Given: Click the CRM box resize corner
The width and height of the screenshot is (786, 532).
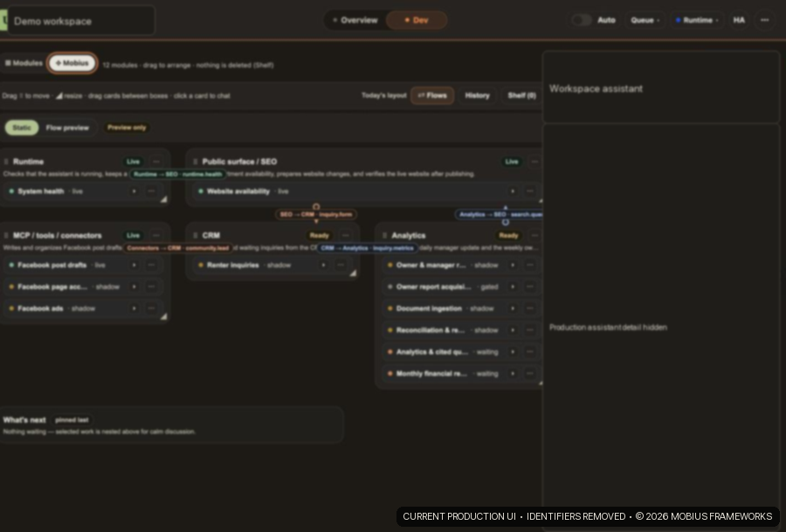Looking at the screenshot, I should click(353, 273).
